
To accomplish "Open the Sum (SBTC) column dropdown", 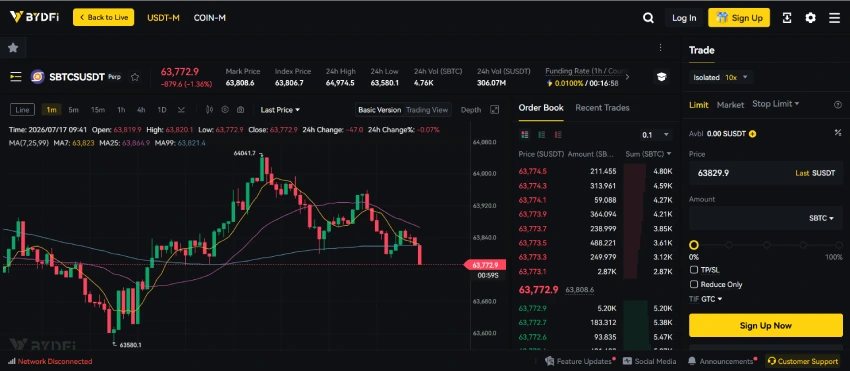I will click(x=648, y=154).
